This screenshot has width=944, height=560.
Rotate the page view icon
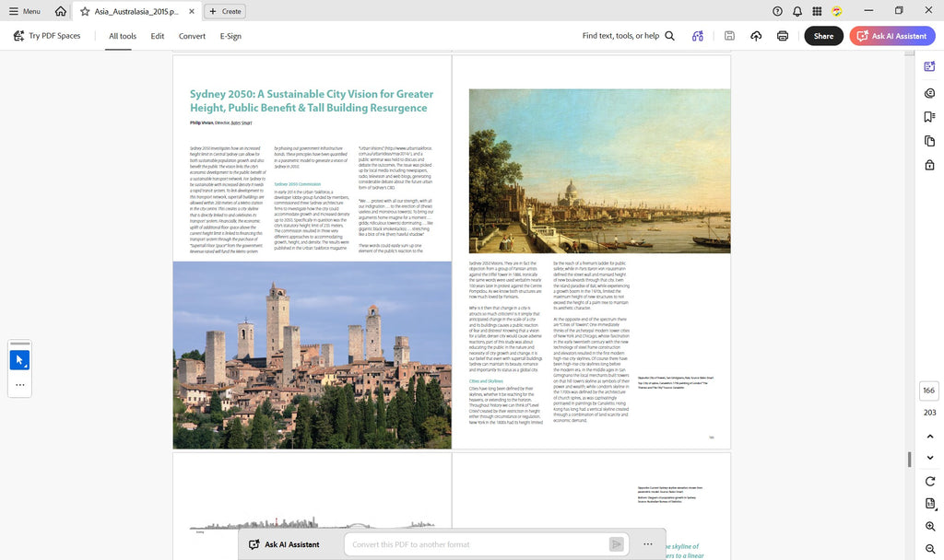(x=930, y=481)
